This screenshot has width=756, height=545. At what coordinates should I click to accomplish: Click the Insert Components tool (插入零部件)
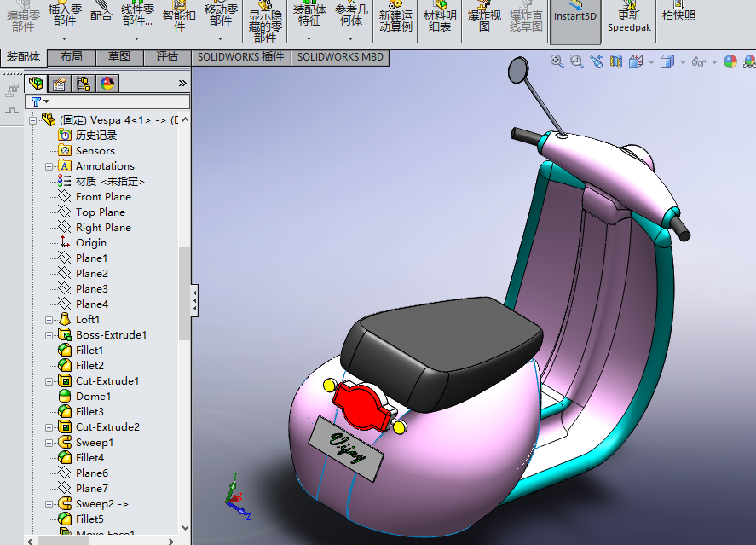[x=65, y=14]
